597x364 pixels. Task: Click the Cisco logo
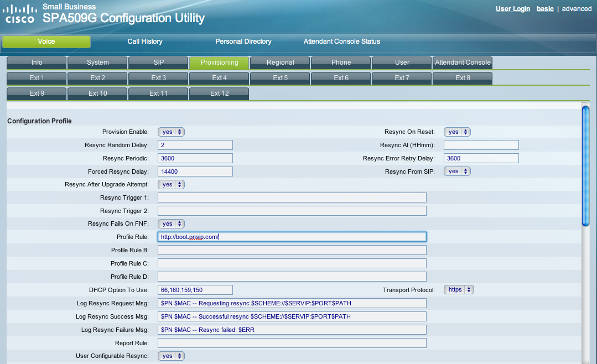20,14
